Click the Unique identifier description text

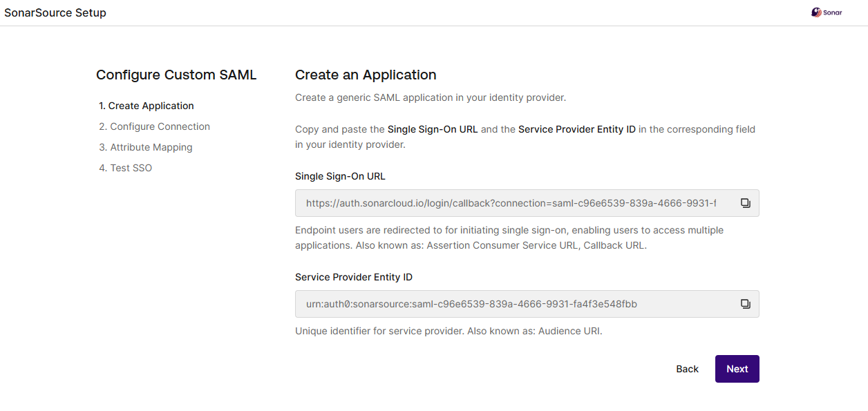tap(449, 331)
